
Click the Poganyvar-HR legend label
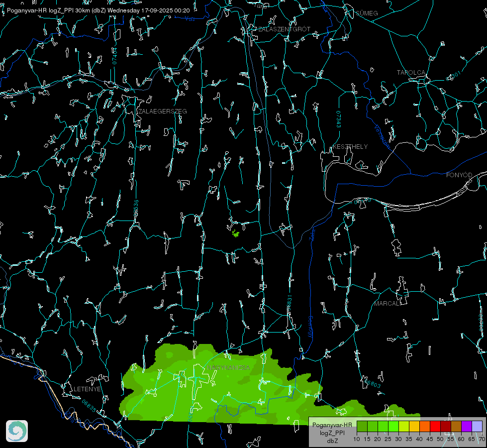click(x=332, y=425)
